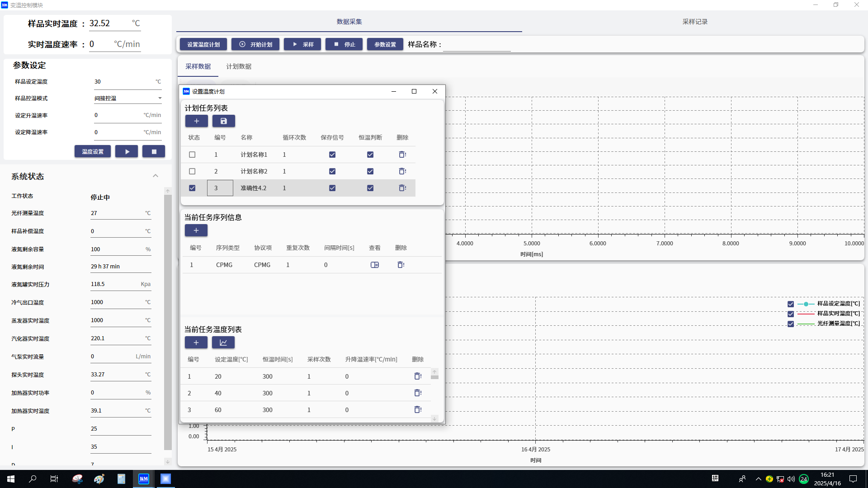Click the 参数设置 button

(385, 44)
